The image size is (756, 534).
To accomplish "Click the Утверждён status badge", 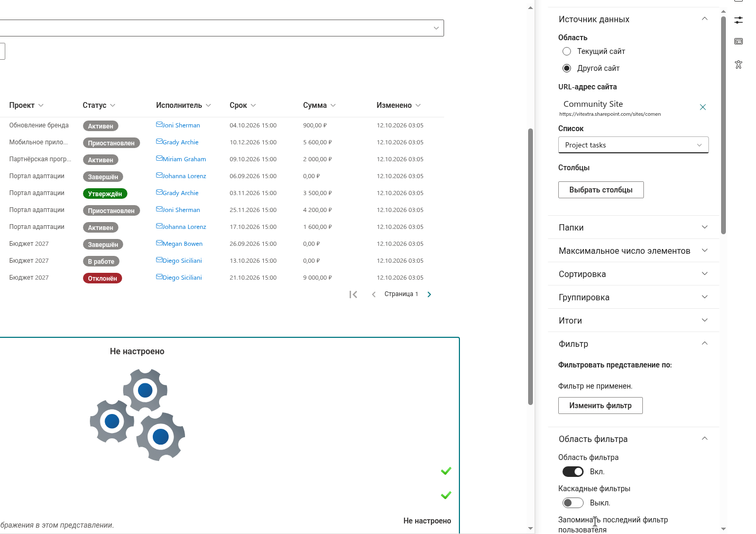I will [x=105, y=194].
